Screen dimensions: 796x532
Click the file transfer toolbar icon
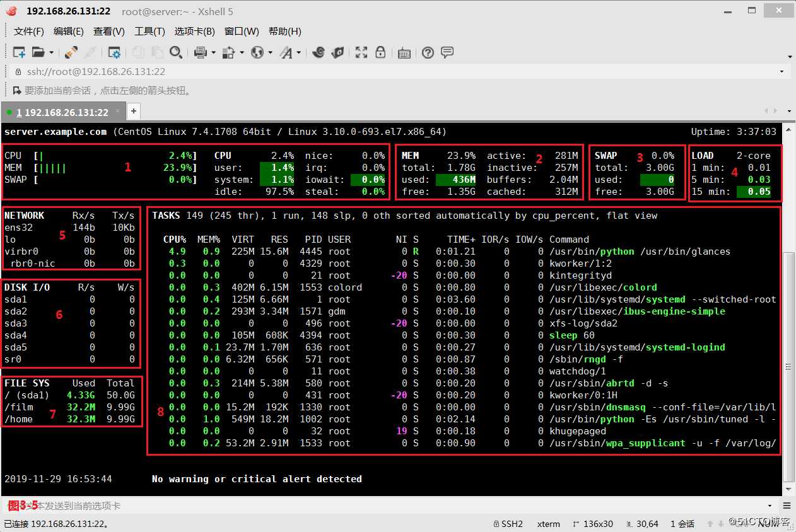click(228, 53)
